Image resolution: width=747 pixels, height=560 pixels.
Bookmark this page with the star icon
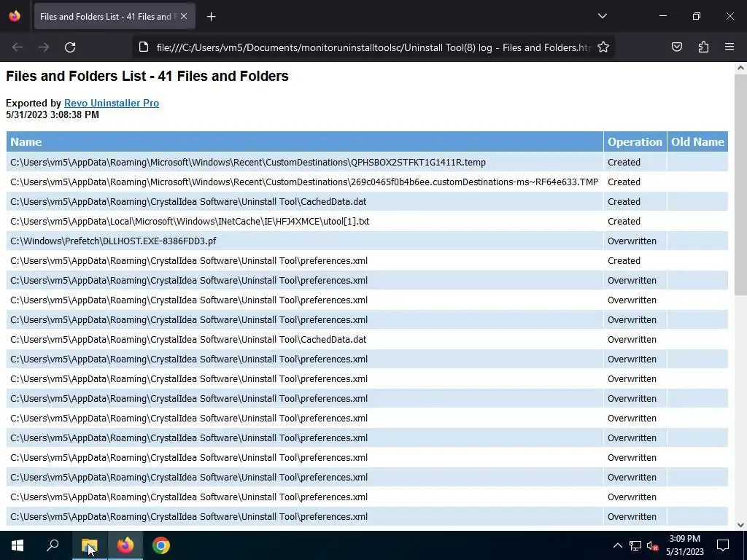tap(603, 47)
